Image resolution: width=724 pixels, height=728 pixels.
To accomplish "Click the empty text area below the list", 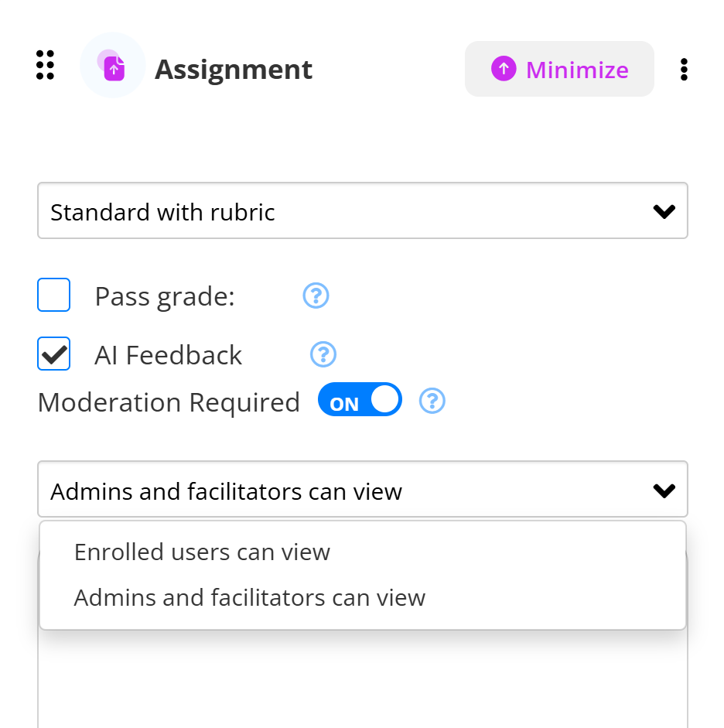I will (x=362, y=681).
